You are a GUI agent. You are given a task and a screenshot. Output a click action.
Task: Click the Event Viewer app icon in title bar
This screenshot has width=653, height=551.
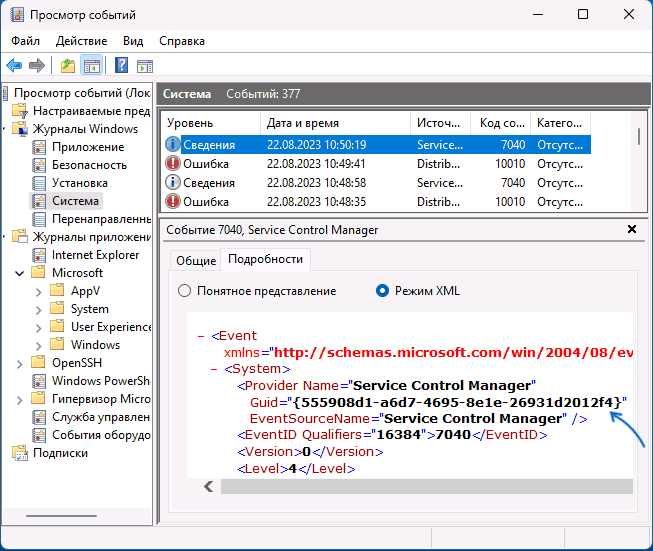coord(17,15)
